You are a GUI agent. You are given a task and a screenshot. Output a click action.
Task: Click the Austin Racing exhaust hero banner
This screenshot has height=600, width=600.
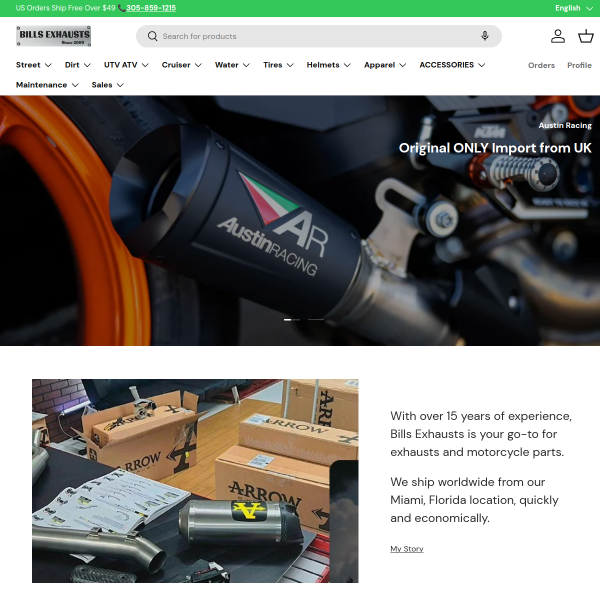300,221
